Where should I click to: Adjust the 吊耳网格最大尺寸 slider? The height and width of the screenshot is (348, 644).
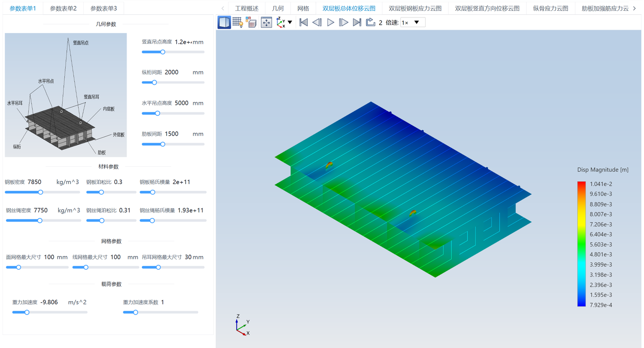tap(173, 267)
